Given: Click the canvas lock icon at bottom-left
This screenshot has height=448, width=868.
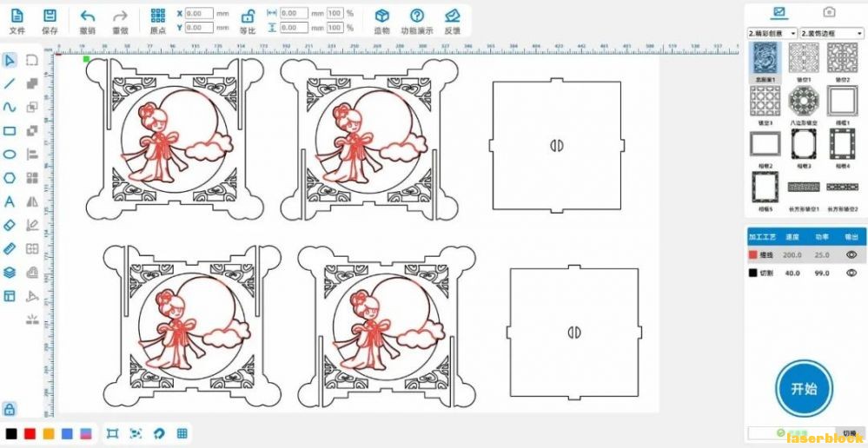Looking at the screenshot, I should (x=10, y=409).
